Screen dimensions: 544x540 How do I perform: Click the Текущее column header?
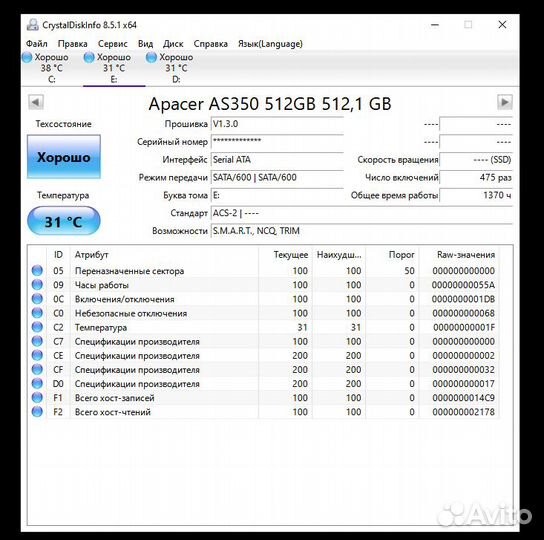coord(286,255)
